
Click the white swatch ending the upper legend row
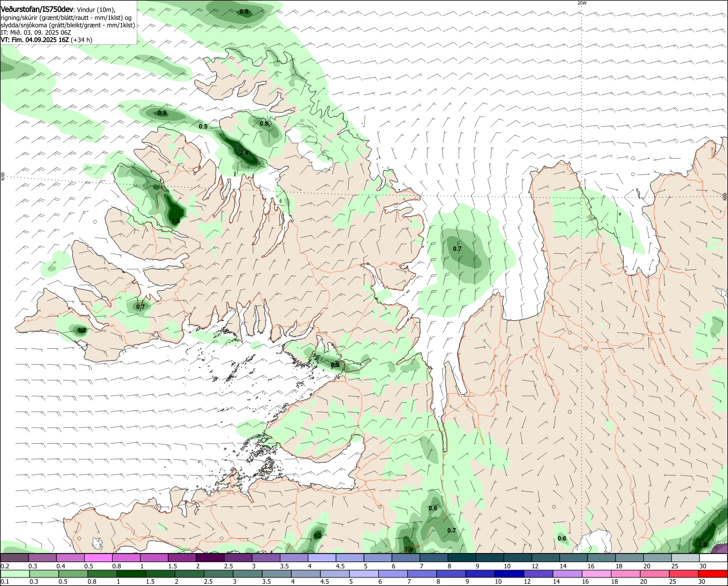pyautogui.click(x=714, y=558)
